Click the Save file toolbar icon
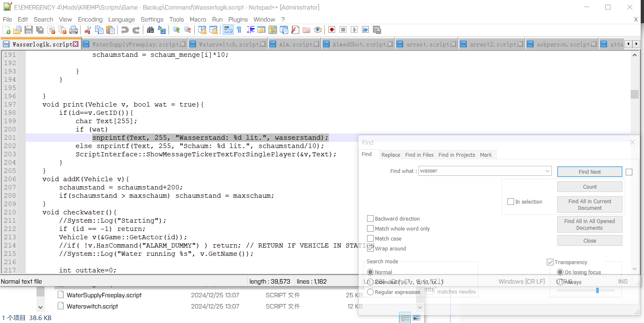The image size is (644, 323). click(x=28, y=30)
